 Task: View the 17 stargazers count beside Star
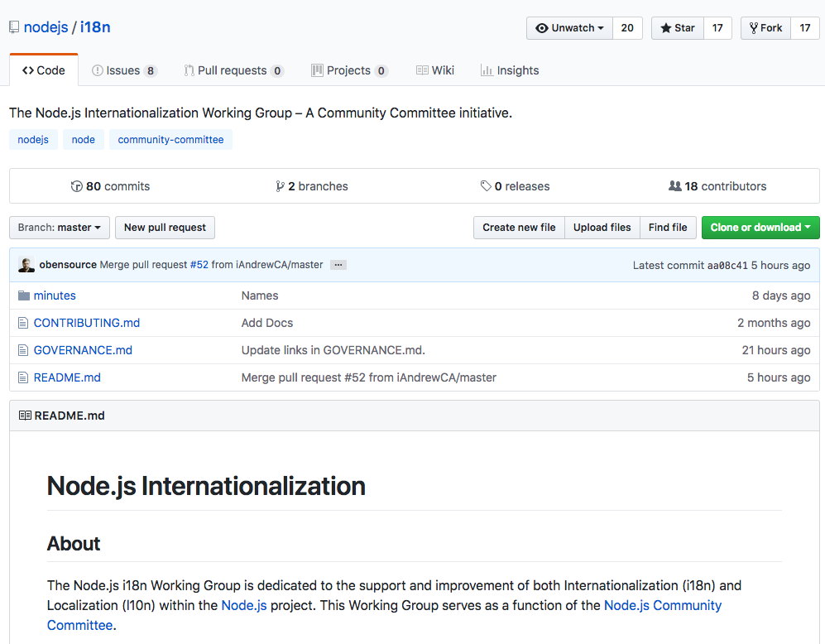pos(717,28)
